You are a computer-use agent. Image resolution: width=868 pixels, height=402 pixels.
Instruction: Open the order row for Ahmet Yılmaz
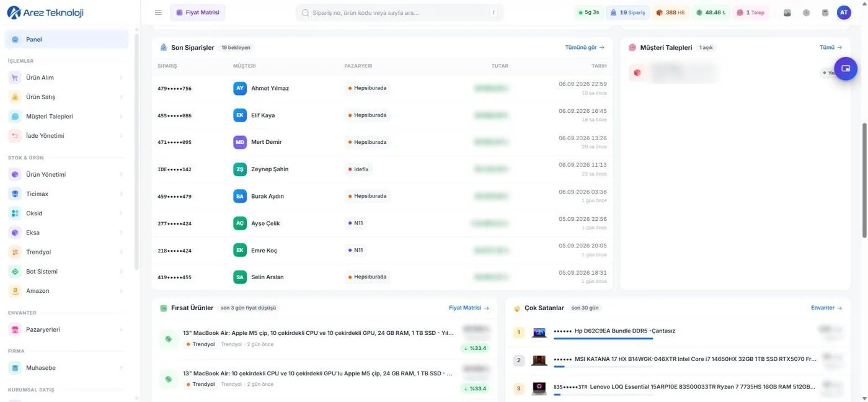point(382,88)
